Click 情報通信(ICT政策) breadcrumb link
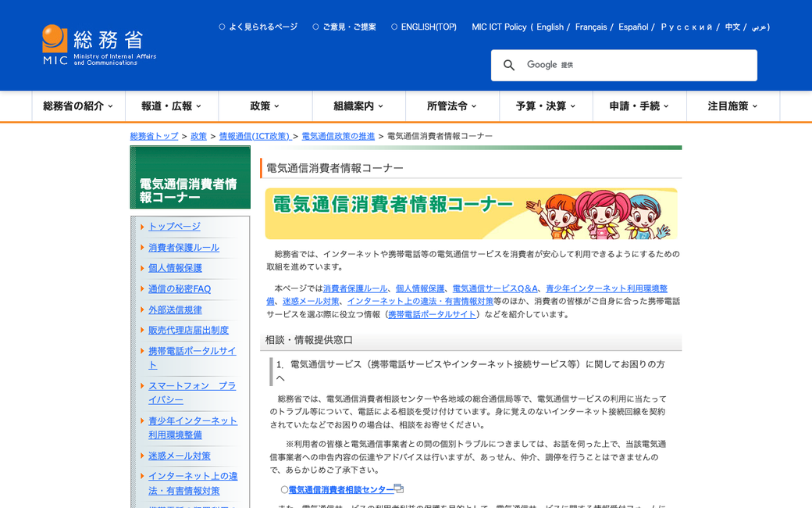 [255, 136]
